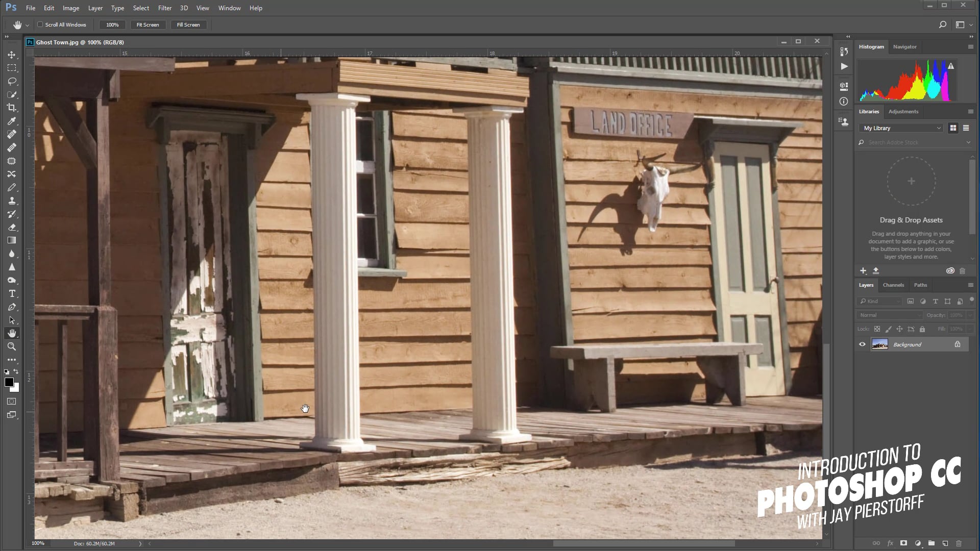980x551 pixels.
Task: Open the layer blend mode Normal dropdown
Action: pos(890,315)
